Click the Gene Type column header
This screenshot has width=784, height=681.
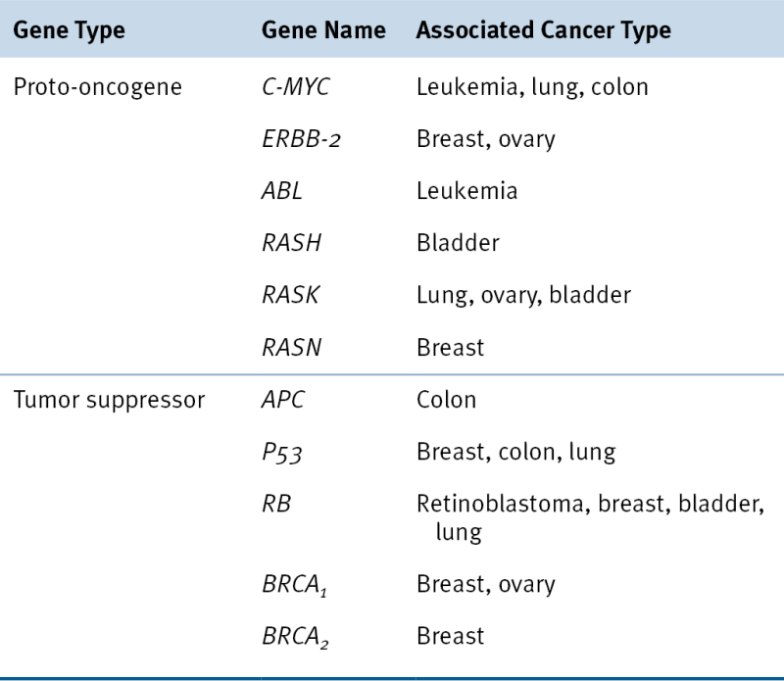point(69,30)
